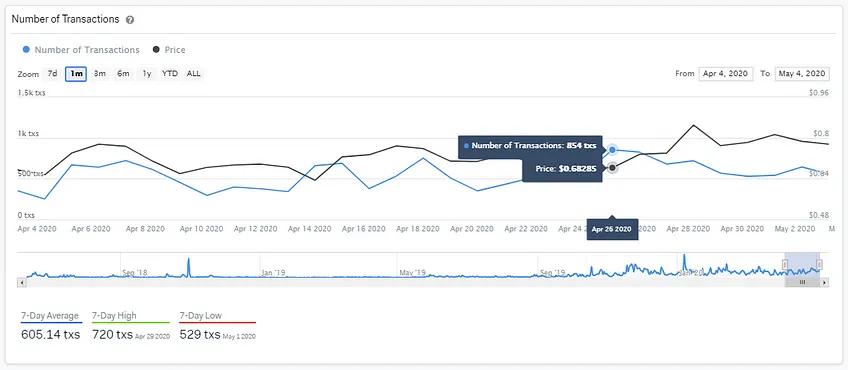
Task: Click the black price data point marker
Action: [612, 168]
